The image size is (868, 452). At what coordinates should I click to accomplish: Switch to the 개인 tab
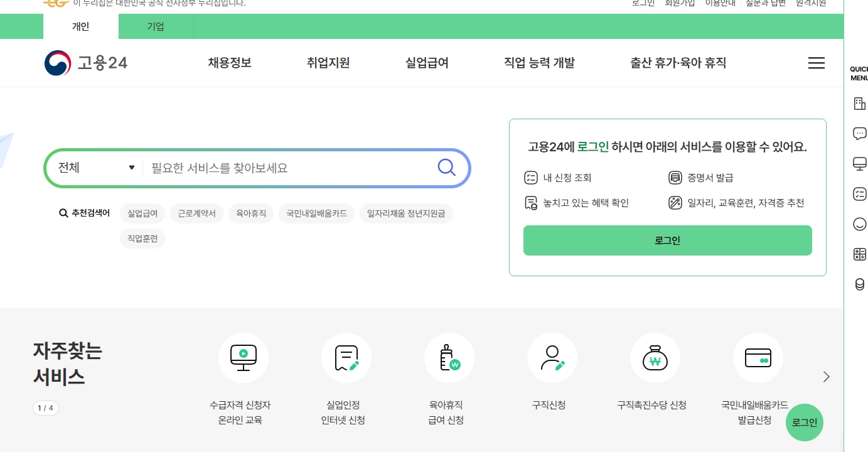tap(81, 26)
